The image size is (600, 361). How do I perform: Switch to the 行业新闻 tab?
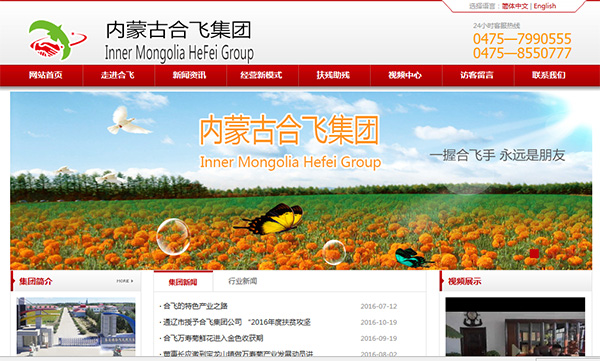243,281
